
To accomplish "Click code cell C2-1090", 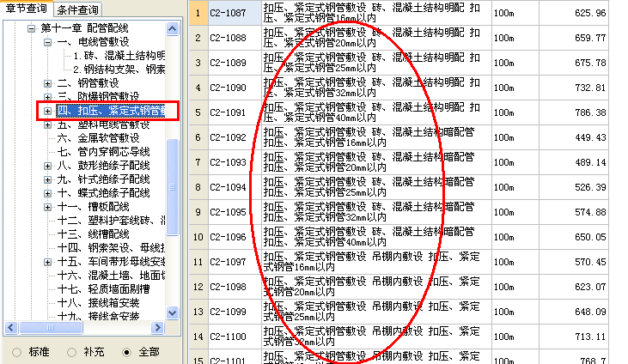I will click(235, 88).
